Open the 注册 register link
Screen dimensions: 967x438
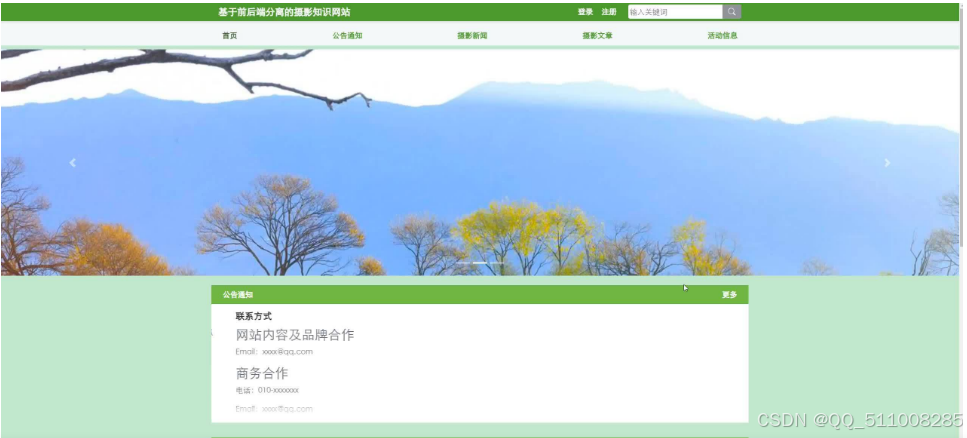pos(609,12)
